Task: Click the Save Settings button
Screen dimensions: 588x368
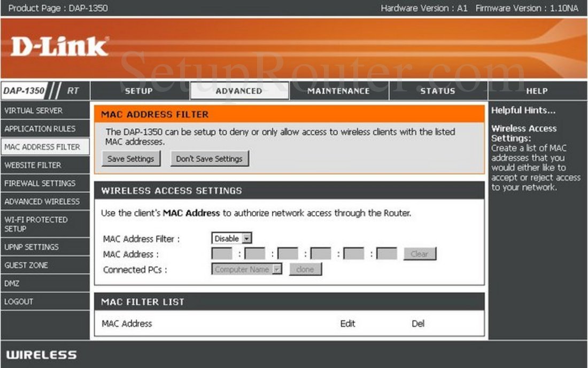Action: pos(130,158)
